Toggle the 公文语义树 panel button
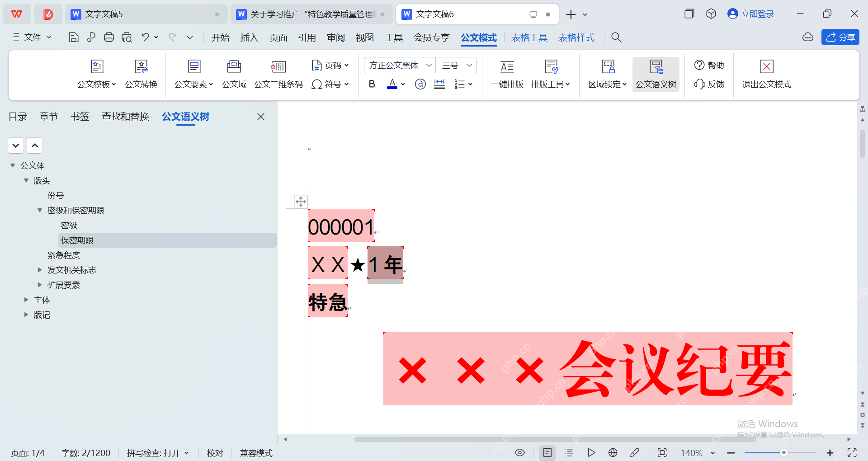 pos(656,75)
